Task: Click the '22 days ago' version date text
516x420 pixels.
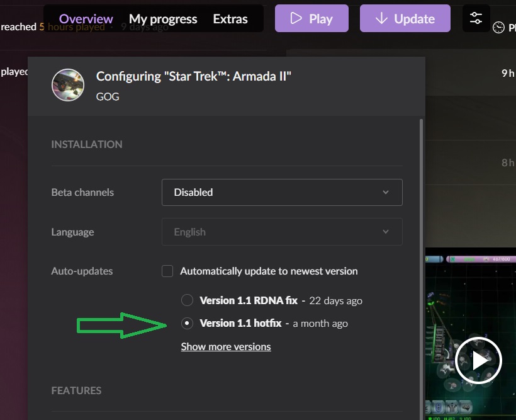Action: 335,300
